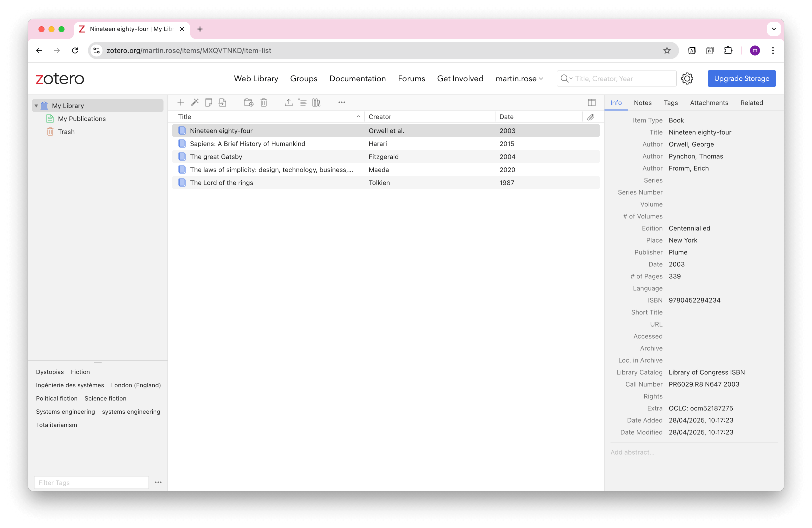Screen dimensions: 812x528
Task: Edit author Pynchon, Thomas
Action: coord(696,156)
